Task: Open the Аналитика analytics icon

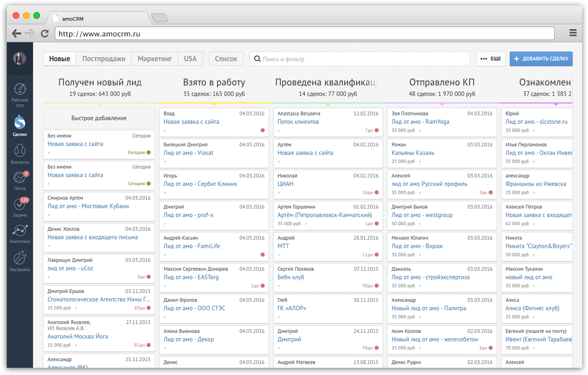Action: pyautogui.click(x=20, y=231)
